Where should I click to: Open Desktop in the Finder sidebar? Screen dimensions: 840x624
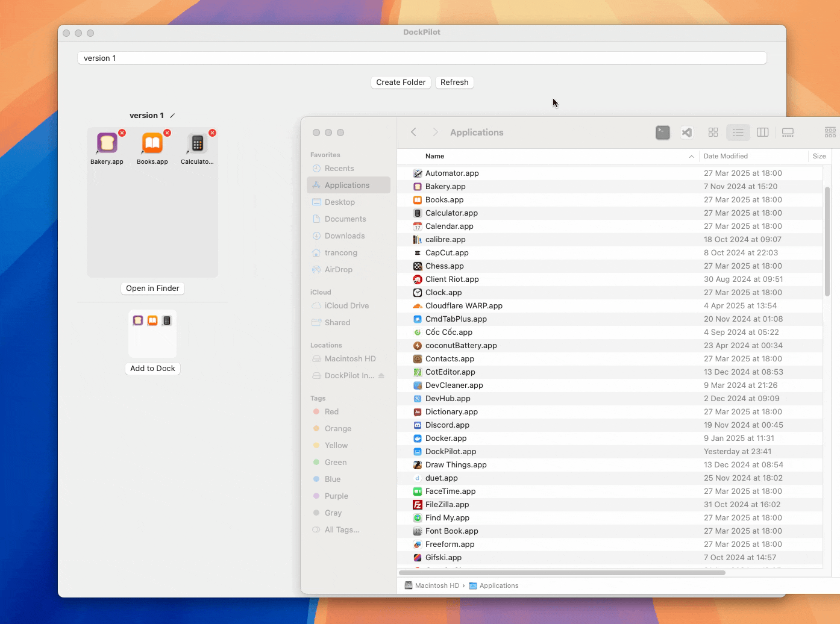click(348, 202)
